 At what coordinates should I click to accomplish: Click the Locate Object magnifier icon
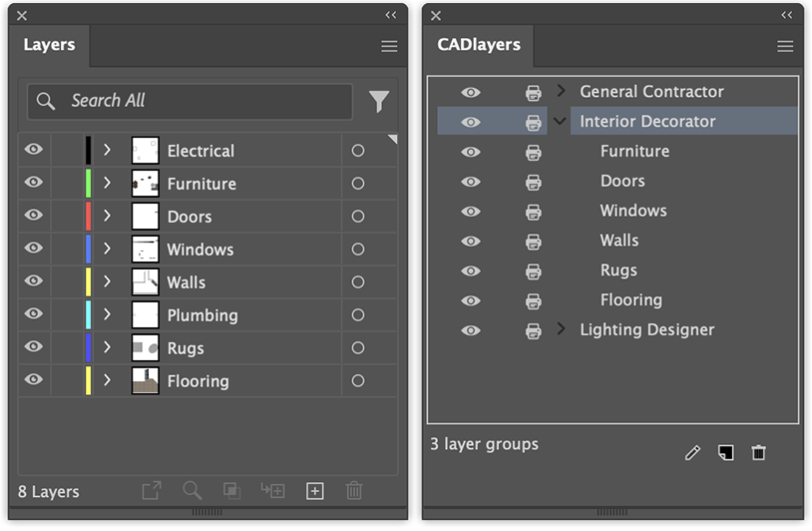click(x=193, y=490)
